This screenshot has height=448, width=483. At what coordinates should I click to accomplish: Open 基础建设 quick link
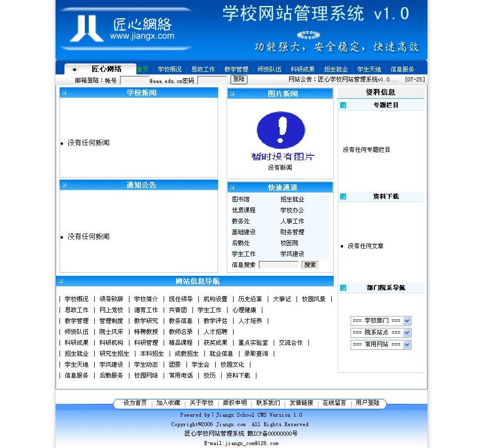point(243,232)
